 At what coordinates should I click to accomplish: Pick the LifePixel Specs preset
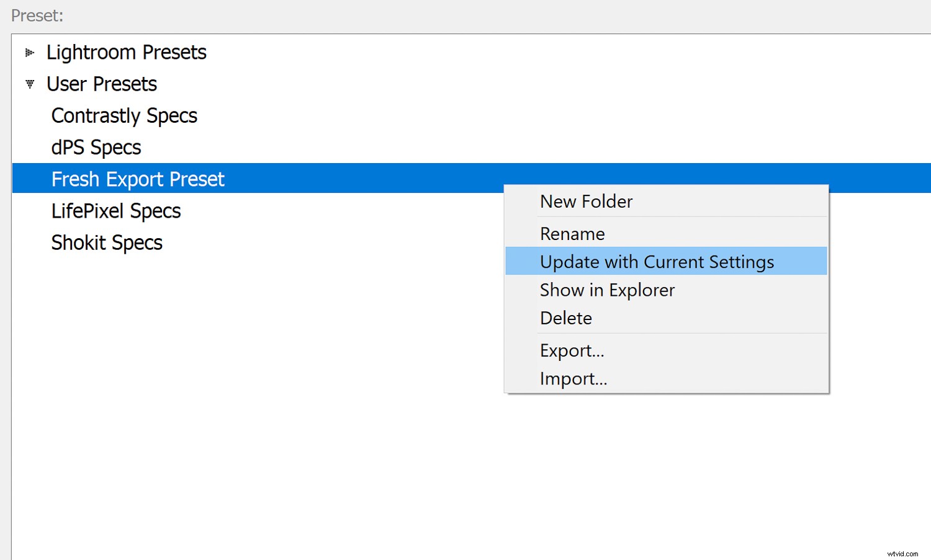(116, 211)
